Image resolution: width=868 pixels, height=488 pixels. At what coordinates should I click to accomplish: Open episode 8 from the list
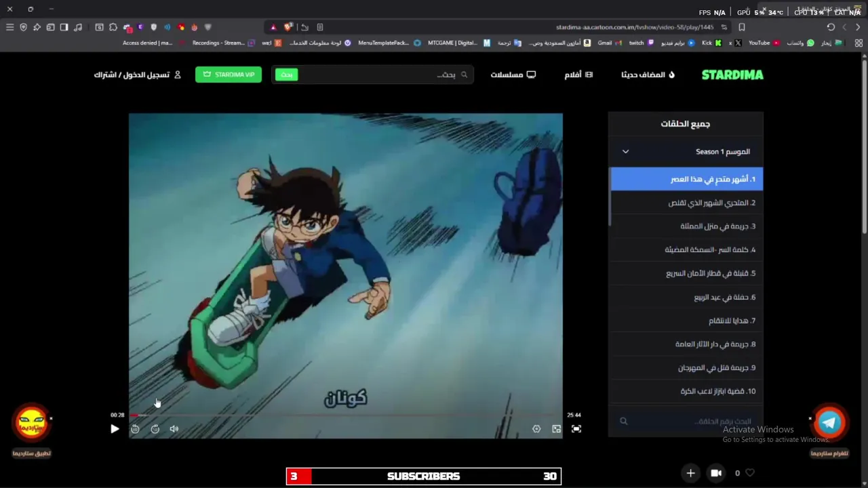[x=686, y=344]
